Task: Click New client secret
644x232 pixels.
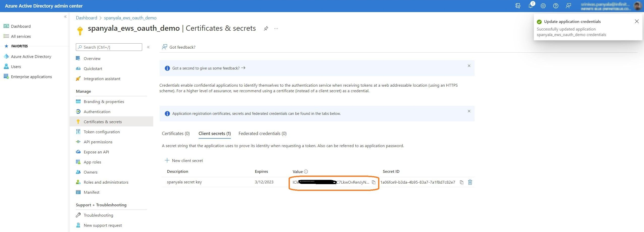Action: [184, 160]
